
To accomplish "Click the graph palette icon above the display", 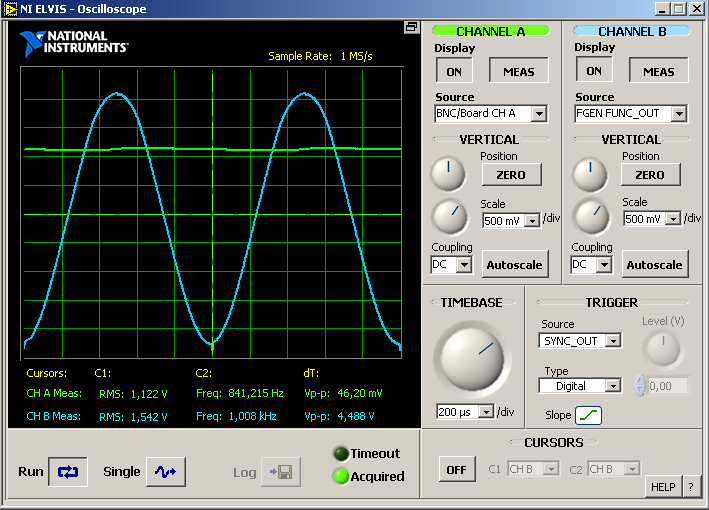I will [411, 27].
